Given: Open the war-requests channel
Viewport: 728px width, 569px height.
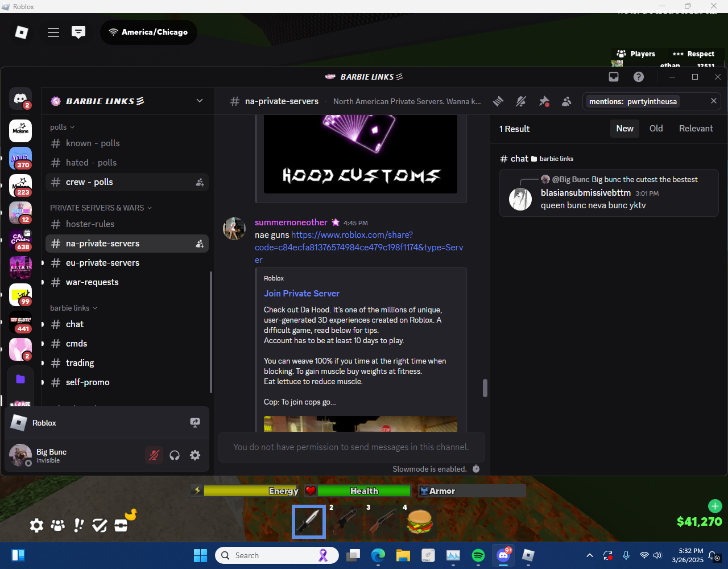Looking at the screenshot, I should pos(127,282).
